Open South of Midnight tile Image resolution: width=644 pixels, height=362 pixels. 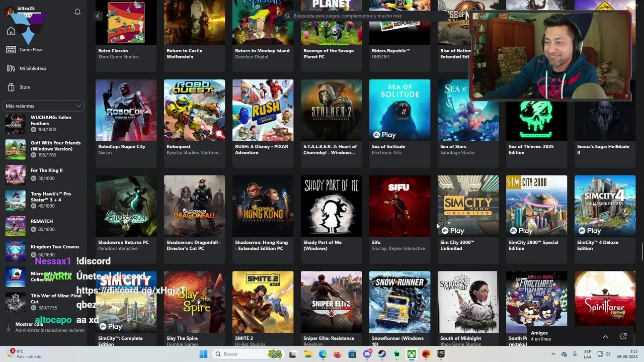[468, 309]
